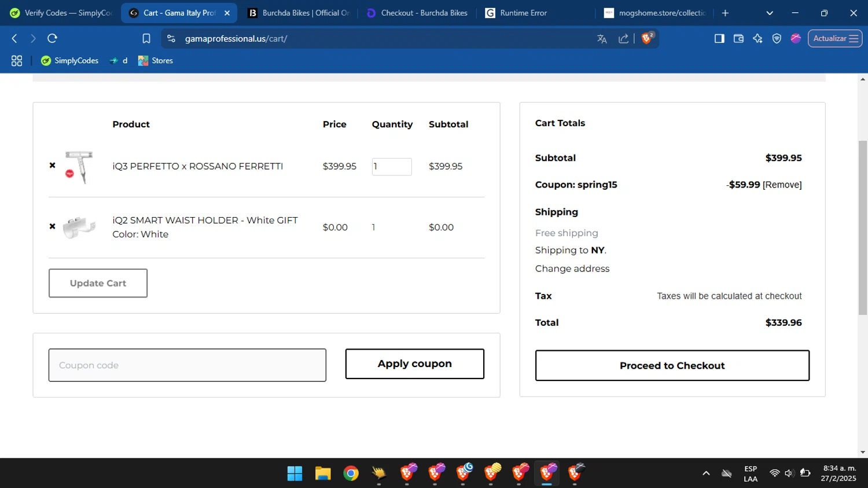The height and width of the screenshot is (488, 868).
Task: Open File Explorer from taskbar
Action: 323,474
